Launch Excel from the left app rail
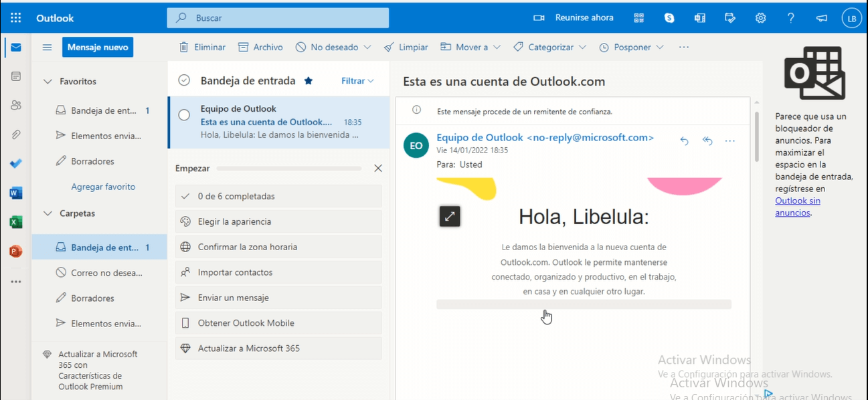Image resolution: width=868 pixels, height=400 pixels. click(x=16, y=222)
